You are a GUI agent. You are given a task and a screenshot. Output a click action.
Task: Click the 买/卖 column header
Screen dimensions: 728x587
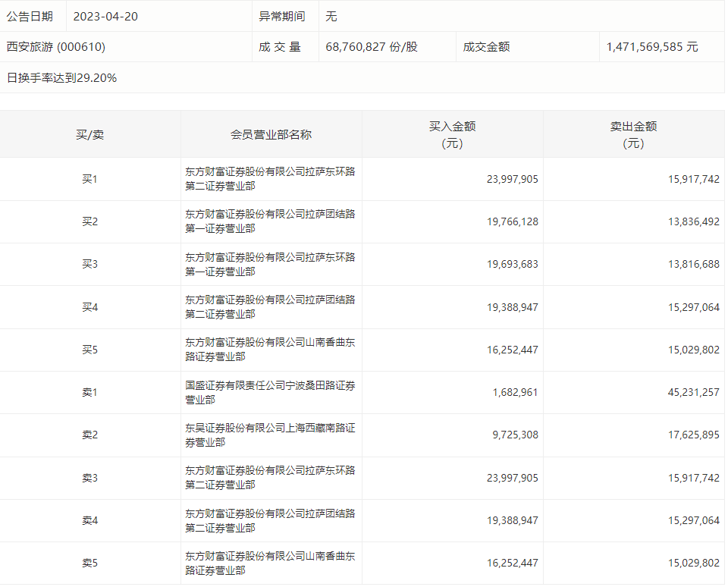90,135
